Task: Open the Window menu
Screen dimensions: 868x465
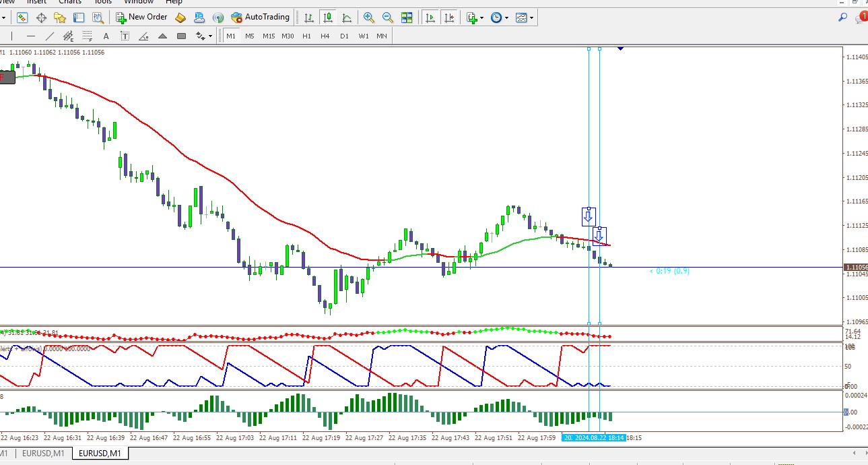Action: pyautogui.click(x=138, y=3)
